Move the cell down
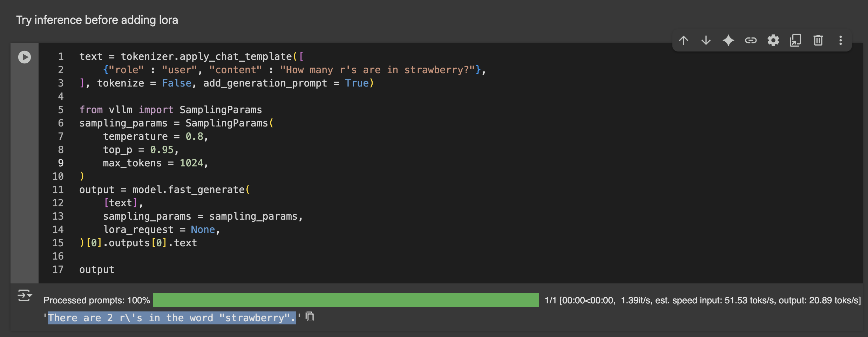 click(706, 41)
